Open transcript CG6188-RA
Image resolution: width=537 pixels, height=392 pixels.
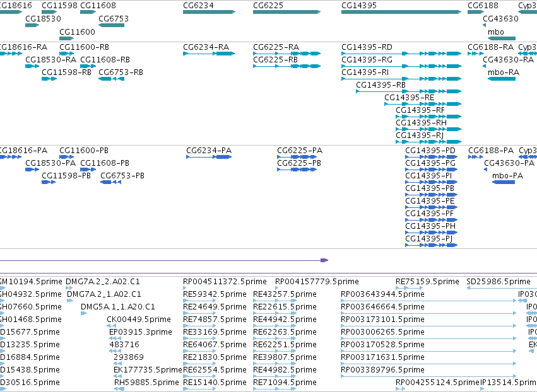[x=491, y=47]
